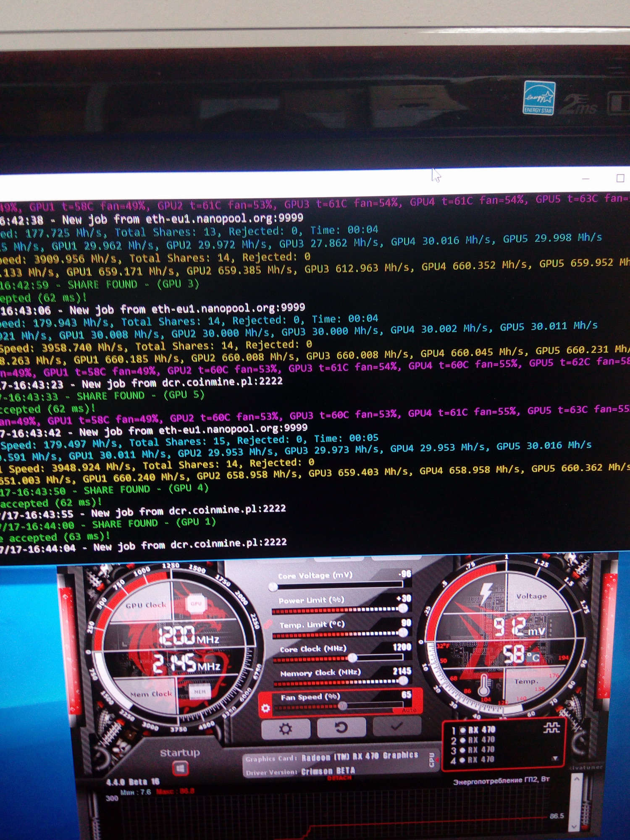This screenshot has height=840, width=630.
Task: Click the Энергопотребление ГП2, Вт graph title
Action: point(501,780)
